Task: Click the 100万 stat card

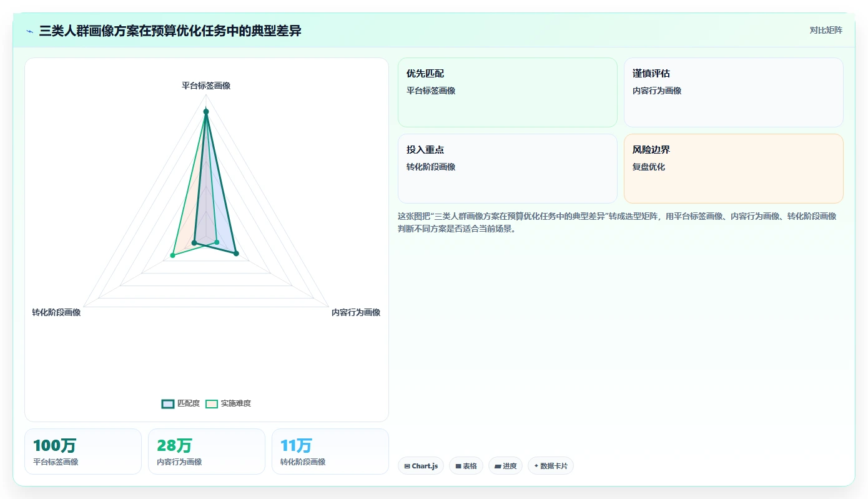Action: (x=83, y=452)
